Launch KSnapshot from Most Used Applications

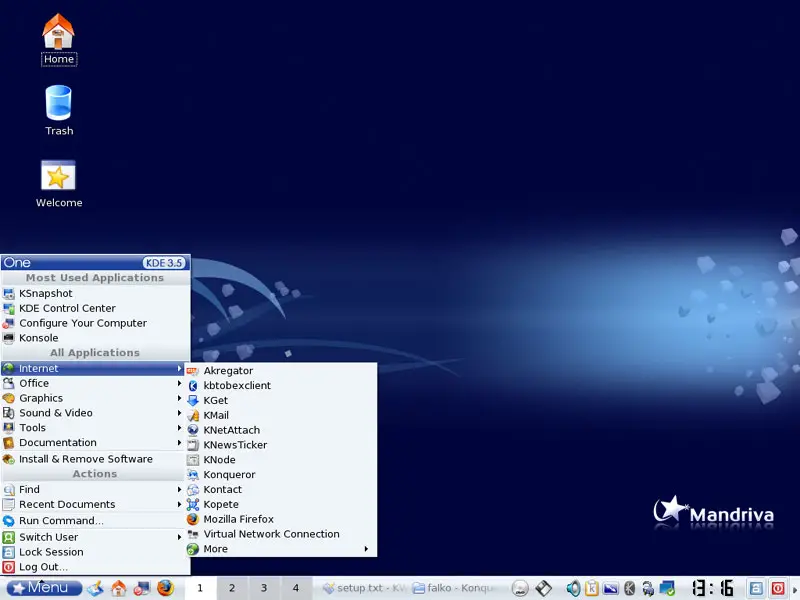(95, 293)
